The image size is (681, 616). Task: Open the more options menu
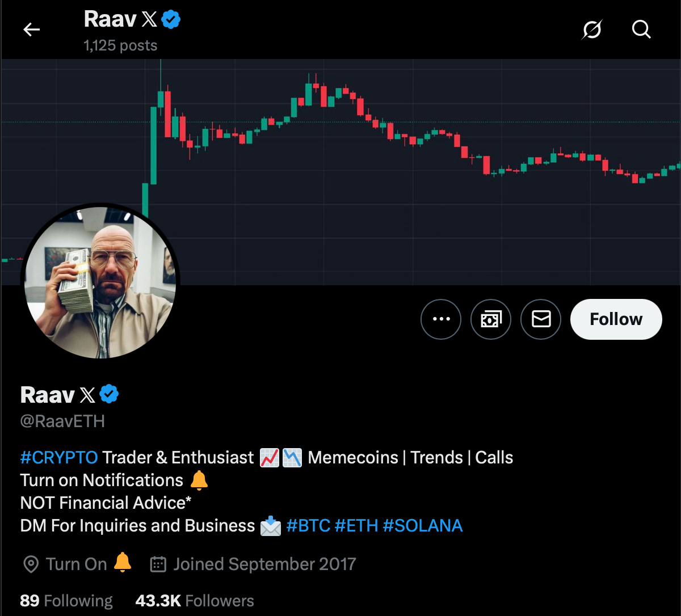(x=441, y=319)
